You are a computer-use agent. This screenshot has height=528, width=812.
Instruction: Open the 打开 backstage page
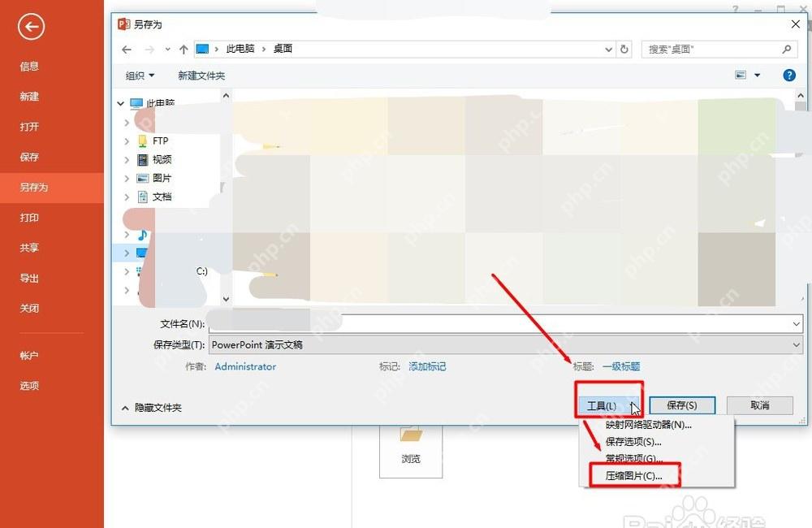pyautogui.click(x=29, y=127)
